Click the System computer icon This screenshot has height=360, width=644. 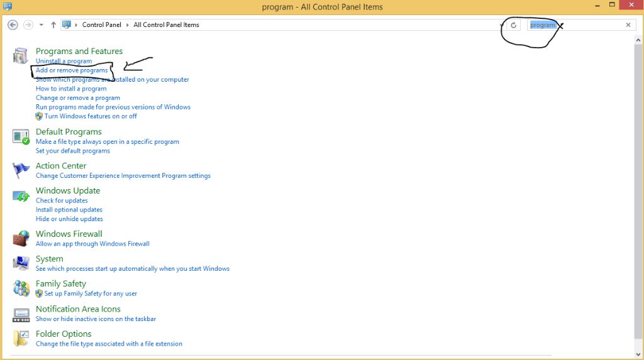pos(21,263)
